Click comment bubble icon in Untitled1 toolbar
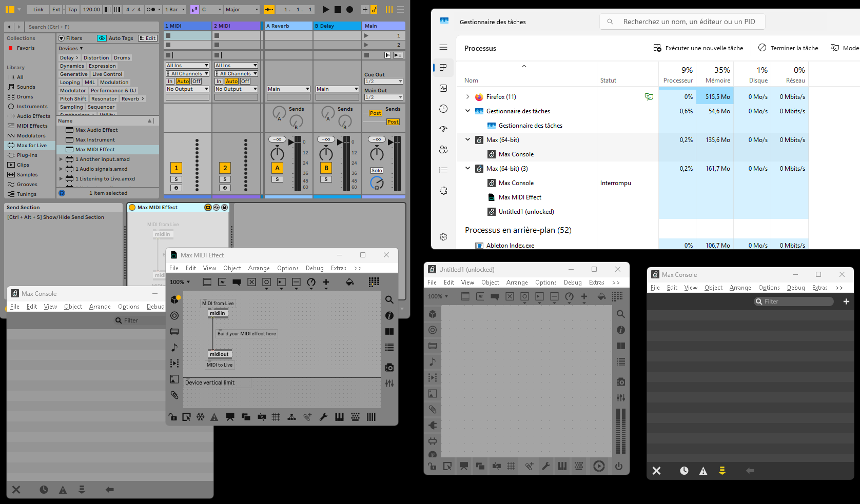This screenshot has height=504, width=860. click(x=495, y=296)
